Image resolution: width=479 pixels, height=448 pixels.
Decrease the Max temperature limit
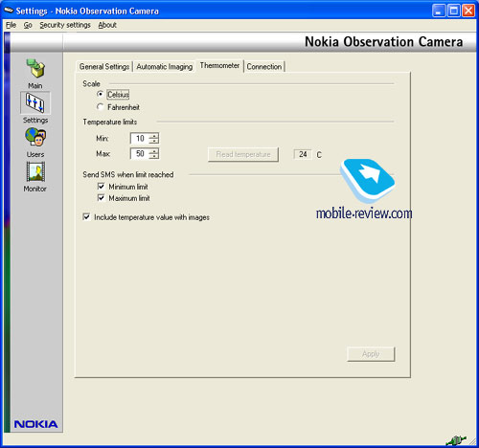154,156
